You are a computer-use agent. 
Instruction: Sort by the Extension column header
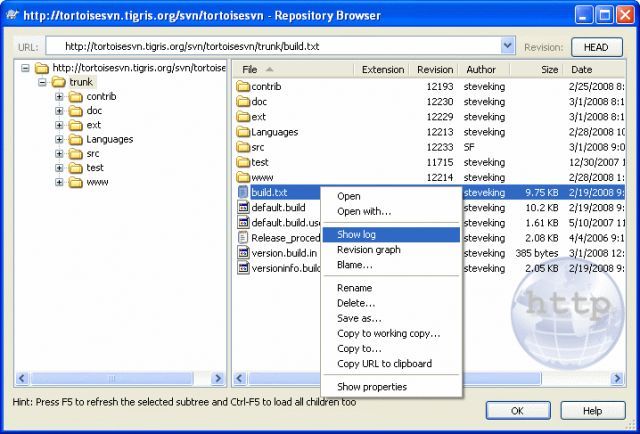[382, 70]
